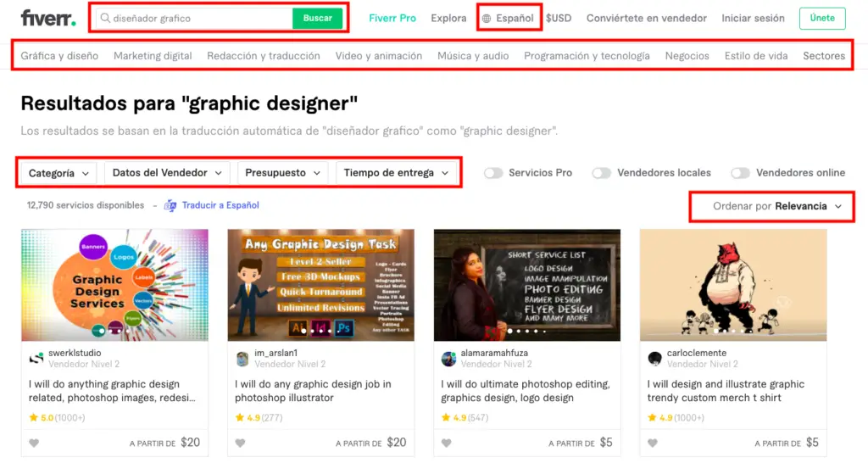The width and height of the screenshot is (868, 463).
Task: Open im_arslan1's profile avatar
Action: (x=242, y=359)
